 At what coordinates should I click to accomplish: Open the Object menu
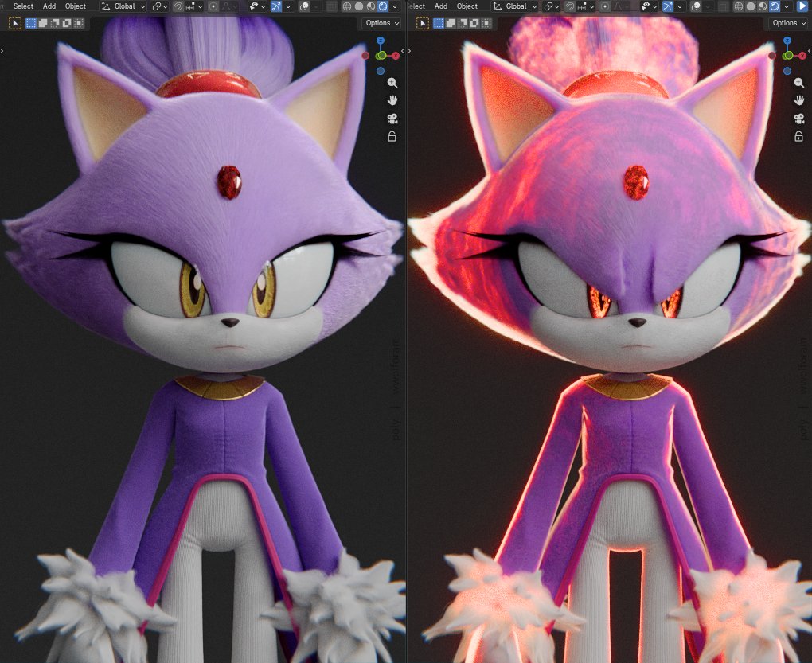[x=75, y=6]
